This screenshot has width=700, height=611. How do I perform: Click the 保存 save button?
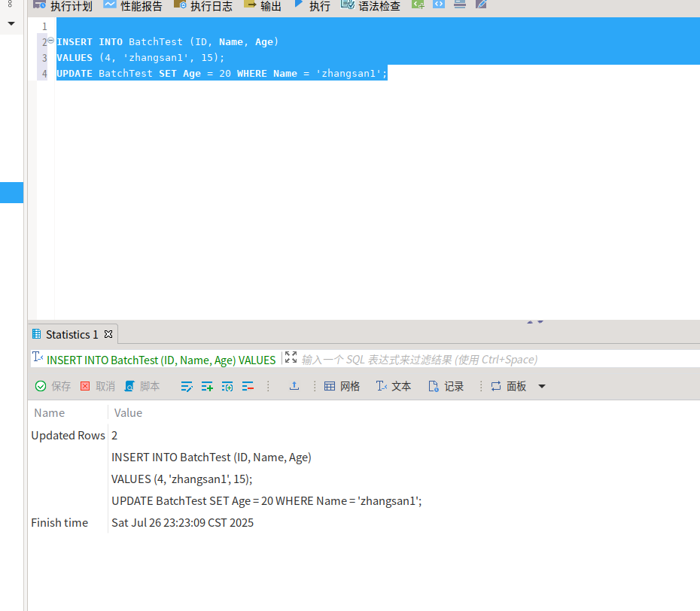click(53, 386)
